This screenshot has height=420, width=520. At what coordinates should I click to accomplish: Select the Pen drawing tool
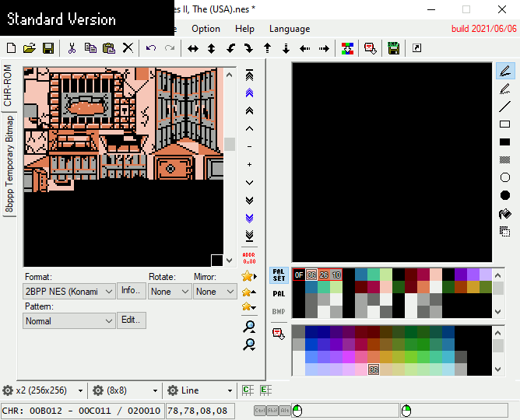(x=505, y=71)
